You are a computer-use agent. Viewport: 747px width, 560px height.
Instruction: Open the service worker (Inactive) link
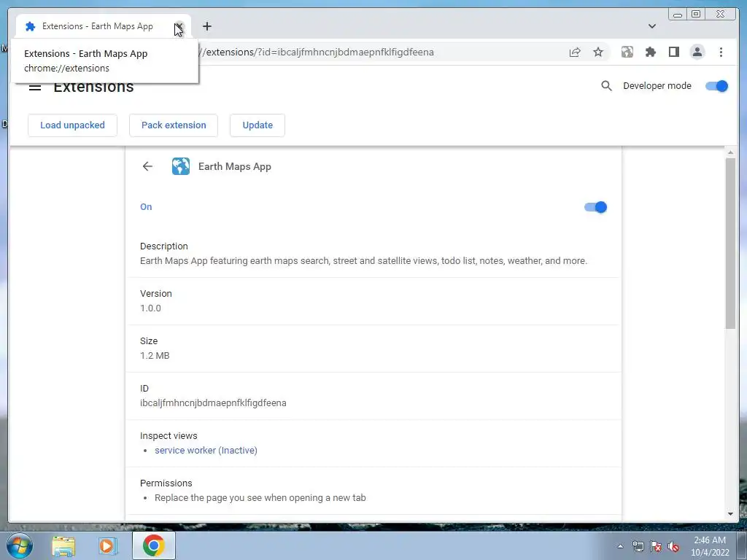206,450
